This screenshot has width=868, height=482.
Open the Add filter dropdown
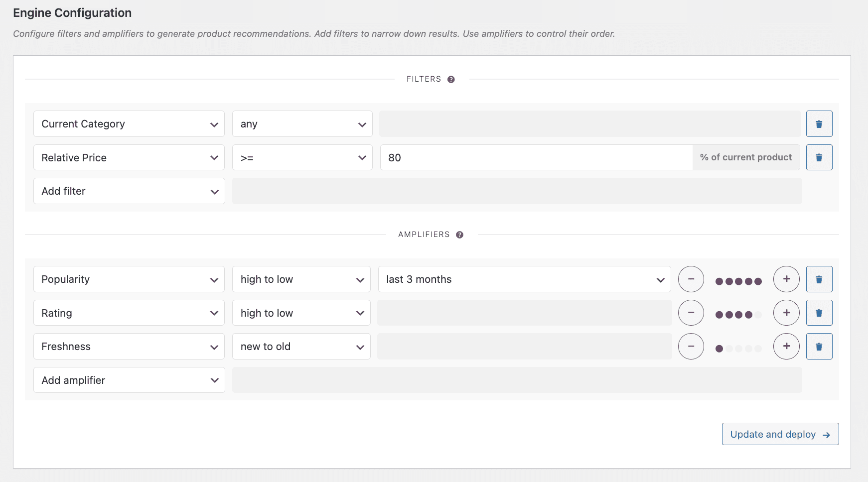coord(129,191)
